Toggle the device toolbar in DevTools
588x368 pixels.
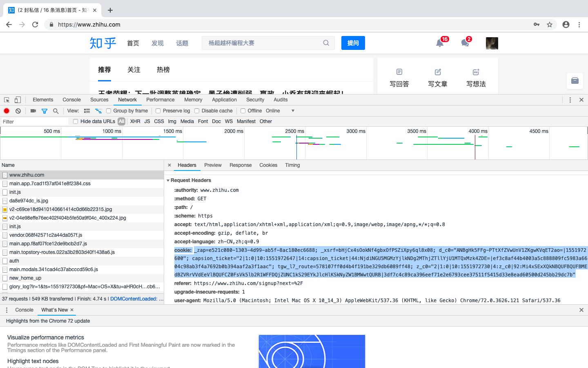(17, 99)
